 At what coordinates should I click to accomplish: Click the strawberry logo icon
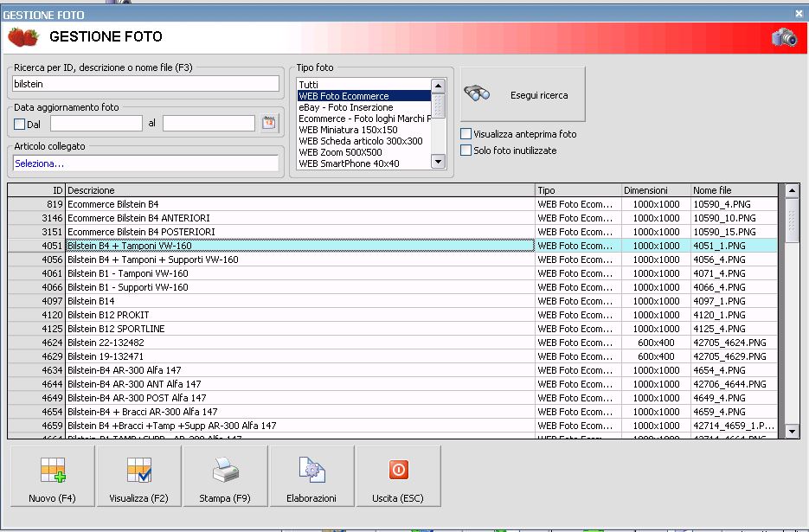click(23, 37)
